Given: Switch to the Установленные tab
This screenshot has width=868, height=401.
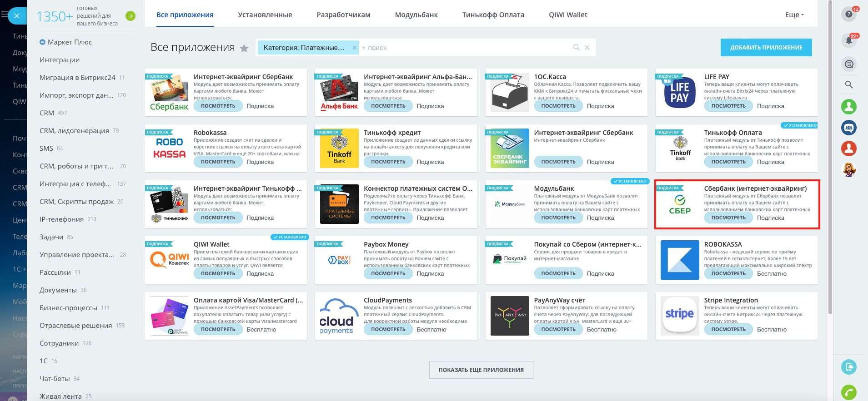Looking at the screenshot, I should tap(265, 15).
